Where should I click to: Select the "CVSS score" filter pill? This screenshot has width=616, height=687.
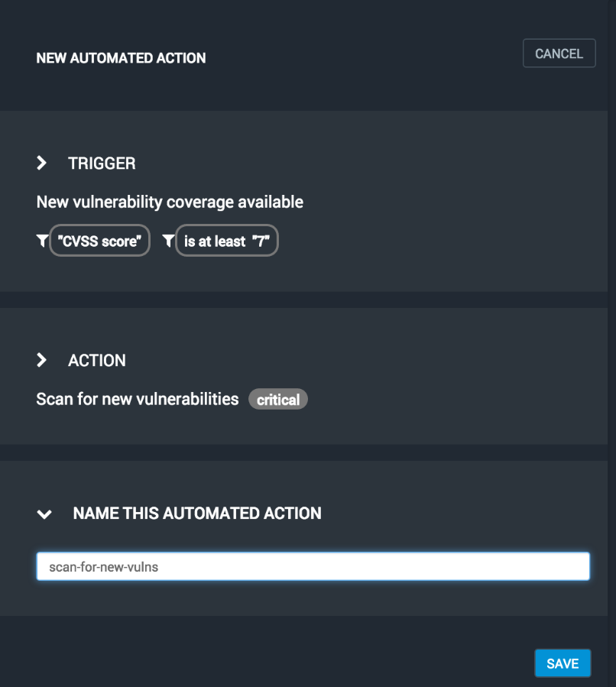tap(99, 241)
